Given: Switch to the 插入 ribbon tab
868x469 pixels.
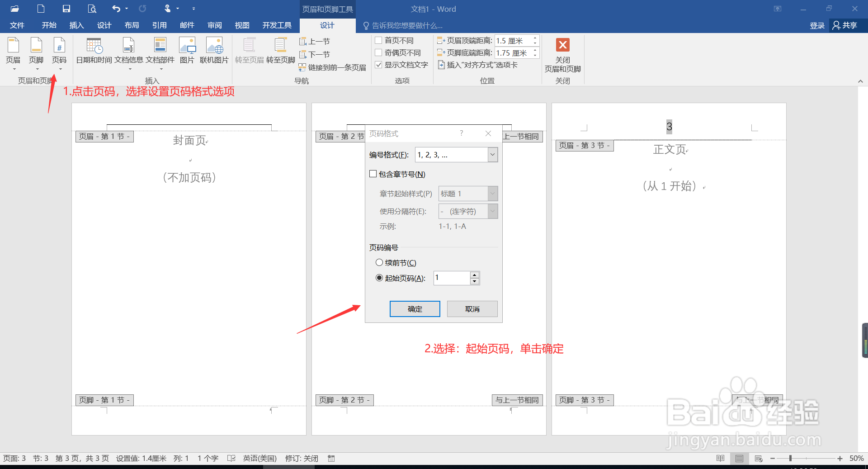Looking at the screenshot, I should [x=76, y=25].
